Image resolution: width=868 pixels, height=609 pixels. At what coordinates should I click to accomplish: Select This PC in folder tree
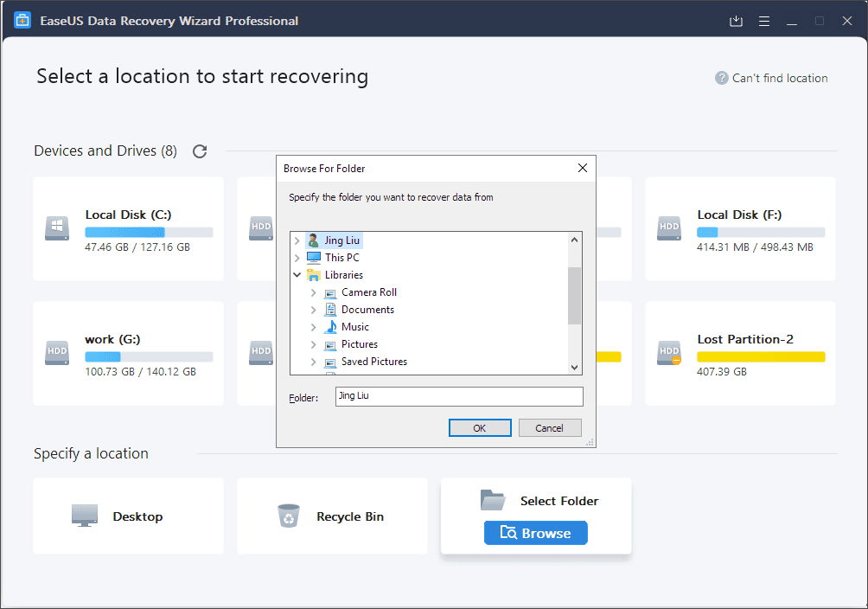[342, 258]
